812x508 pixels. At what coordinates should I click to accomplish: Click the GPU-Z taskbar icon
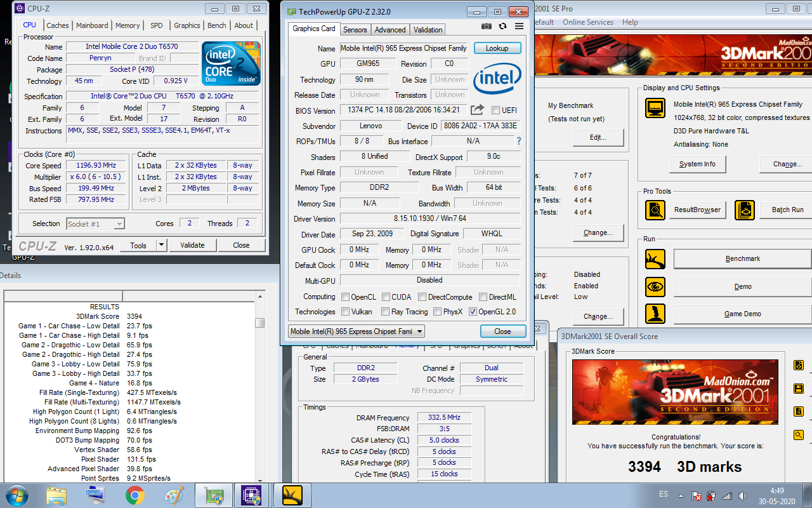click(213, 495)
